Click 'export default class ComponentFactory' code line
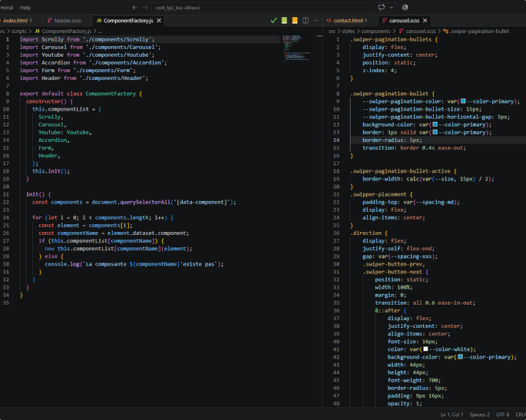This screenshot has height=420, width=526. pos(81,94)
